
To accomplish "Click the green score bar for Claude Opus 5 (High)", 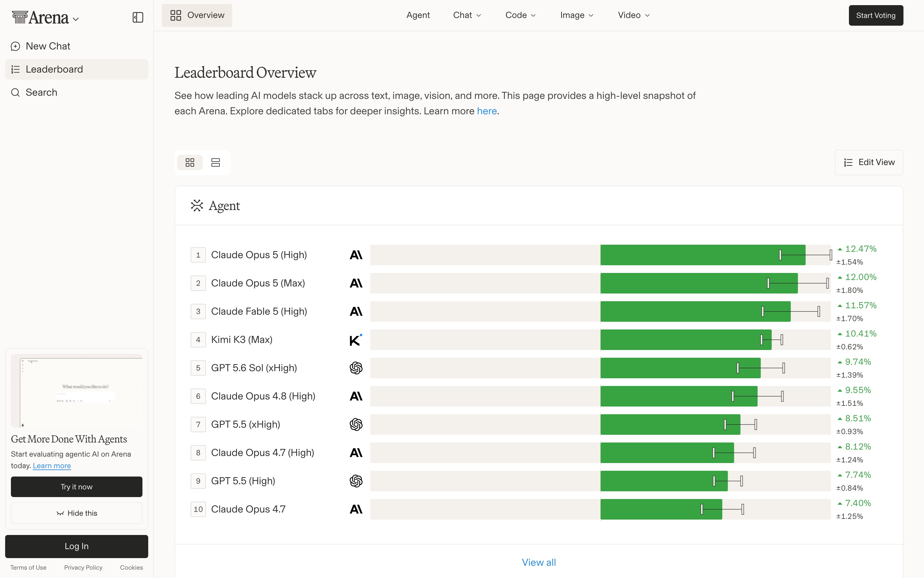I will 703,255.
